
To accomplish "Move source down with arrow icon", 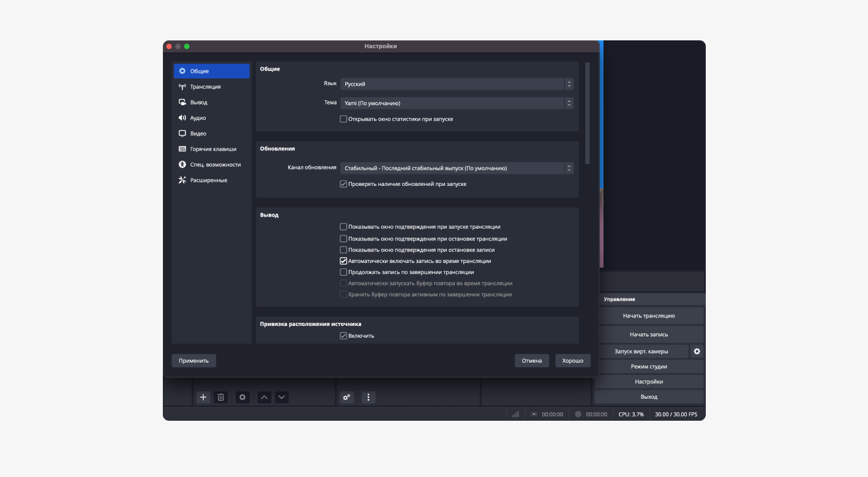I will pyautogui.click(x=282, y=398).
